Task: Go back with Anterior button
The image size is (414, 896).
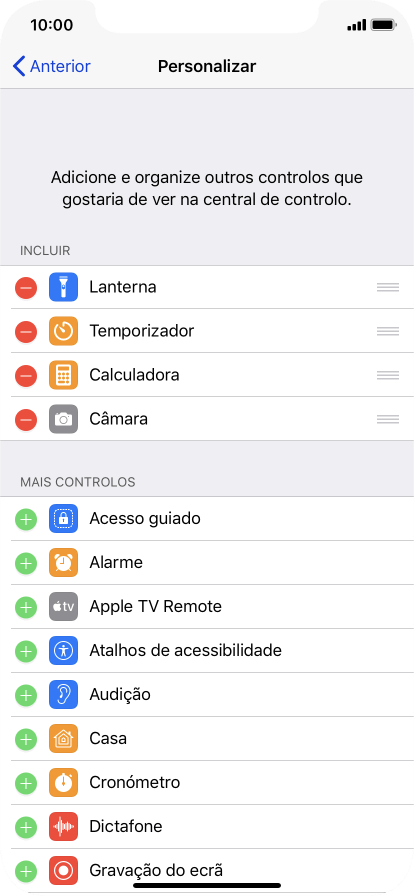Action: 51,66
